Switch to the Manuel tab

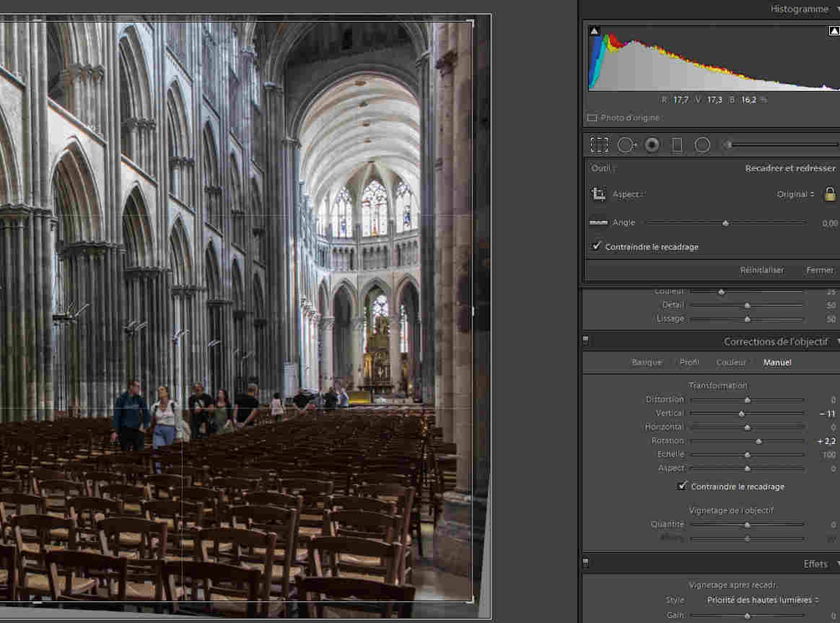pos(776,362)
